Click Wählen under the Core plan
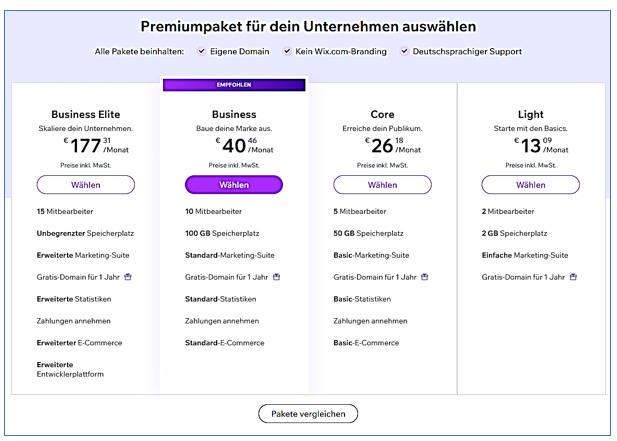This screenshot has height=441, width=617. point(382,185)
